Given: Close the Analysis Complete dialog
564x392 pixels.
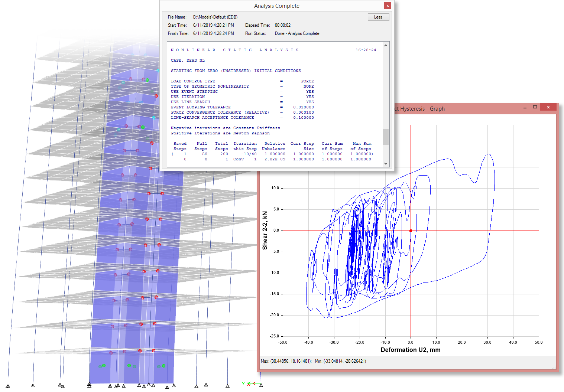Looking at the screenshot, I should point(388,6).
